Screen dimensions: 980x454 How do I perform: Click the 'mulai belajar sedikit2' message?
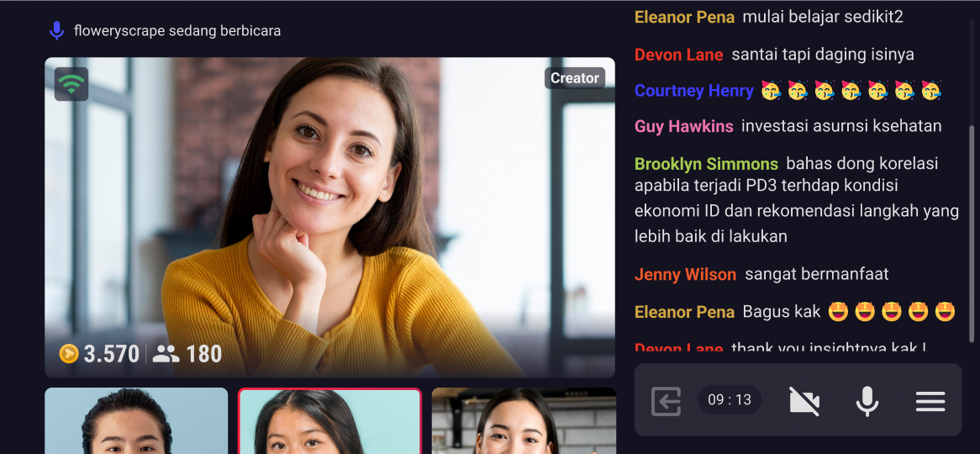click(x=823, y=17)
